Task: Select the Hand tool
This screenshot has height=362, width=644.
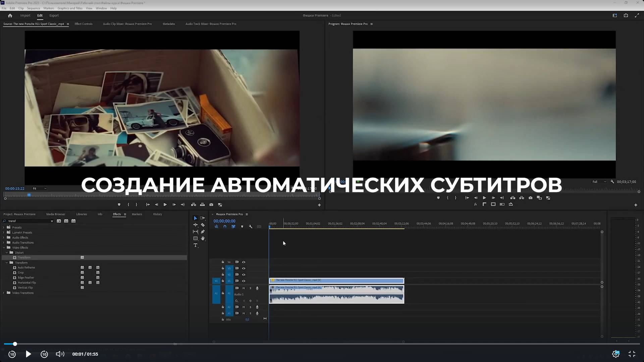Action: click(x=203, y=239)
